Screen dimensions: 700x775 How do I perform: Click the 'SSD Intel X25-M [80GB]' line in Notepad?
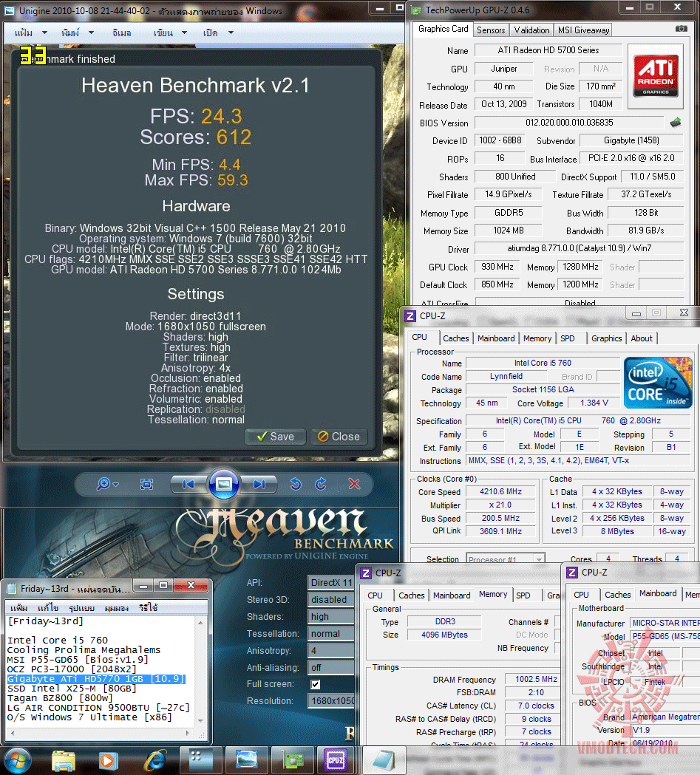click(72, 689)
